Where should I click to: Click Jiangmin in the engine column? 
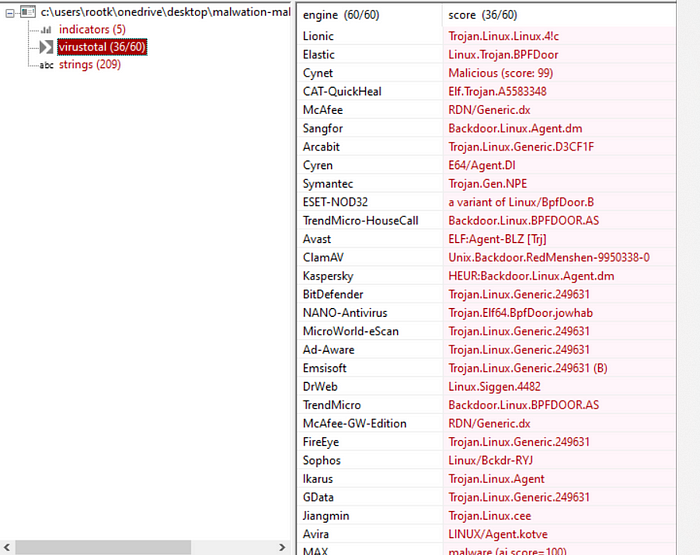(x=326, y=516)
